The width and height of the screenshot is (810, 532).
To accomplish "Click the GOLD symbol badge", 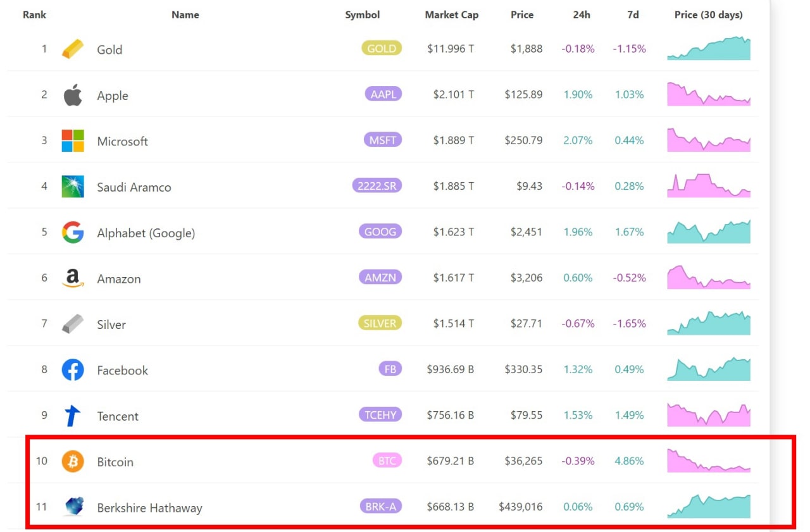I will [x=382, y=48].
